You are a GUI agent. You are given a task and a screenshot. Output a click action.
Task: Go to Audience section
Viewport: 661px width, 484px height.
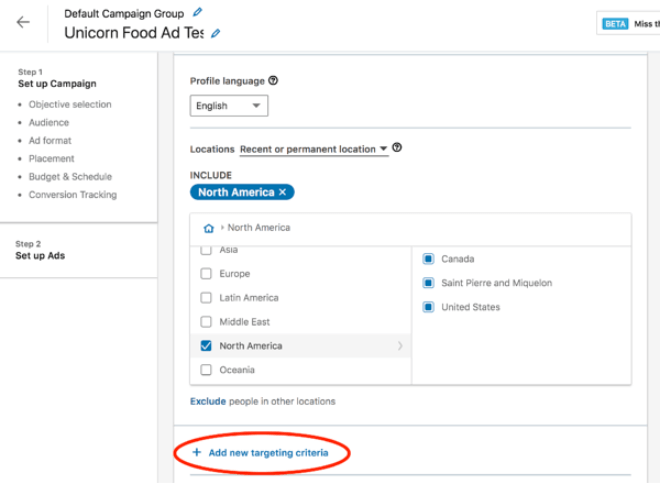coord(49,122)
